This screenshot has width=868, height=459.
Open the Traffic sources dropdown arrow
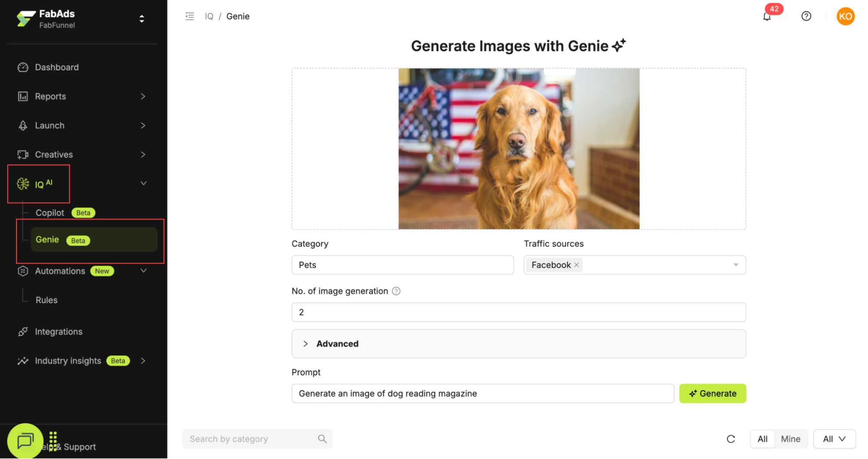(x=736, y=265)
